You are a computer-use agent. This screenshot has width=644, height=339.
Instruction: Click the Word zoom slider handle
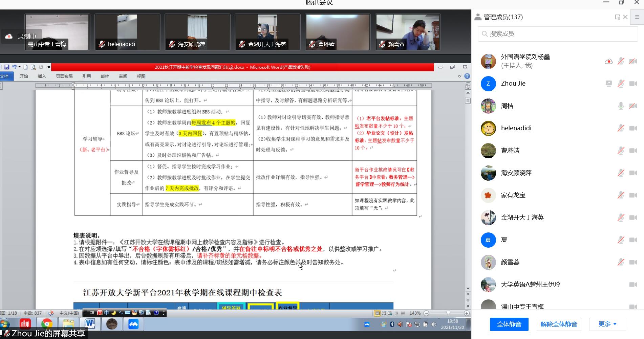click(x=448, y=313)
